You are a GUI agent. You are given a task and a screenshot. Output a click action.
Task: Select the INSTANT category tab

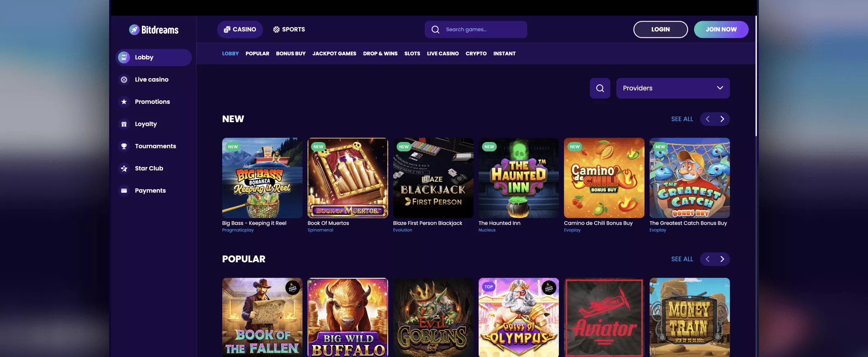[x=505, y=54]
